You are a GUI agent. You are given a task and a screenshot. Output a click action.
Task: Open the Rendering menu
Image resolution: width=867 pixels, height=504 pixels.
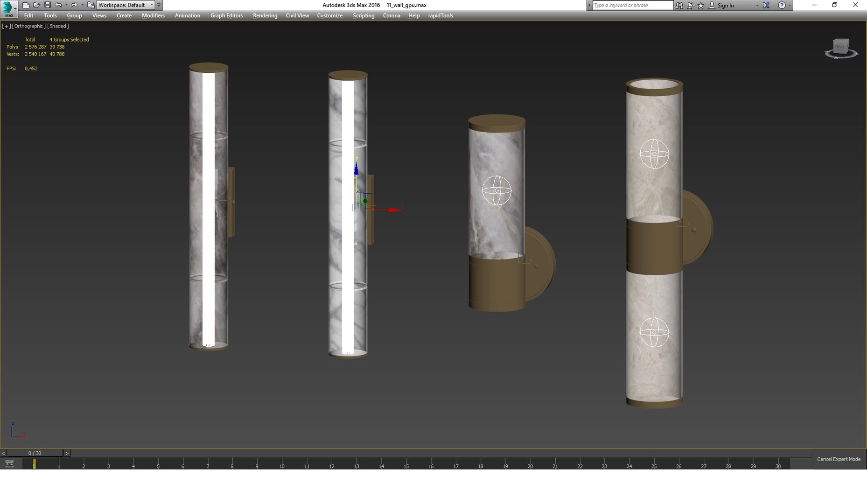click(265, 15)
